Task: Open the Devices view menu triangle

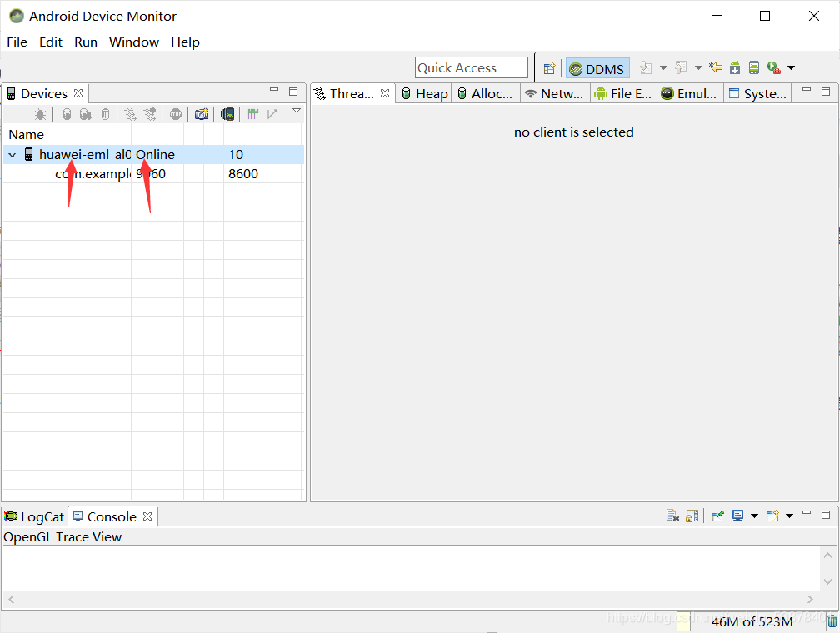Action: click(x=297, y=111)
